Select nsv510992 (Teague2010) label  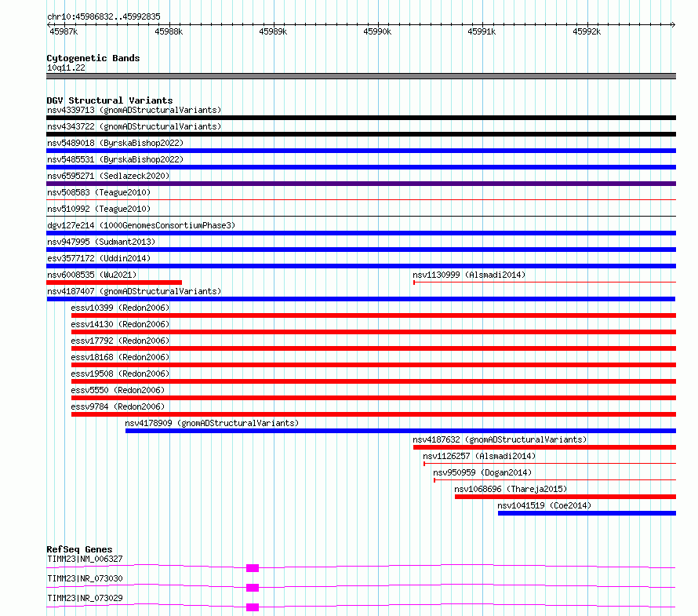click(99, 209)
